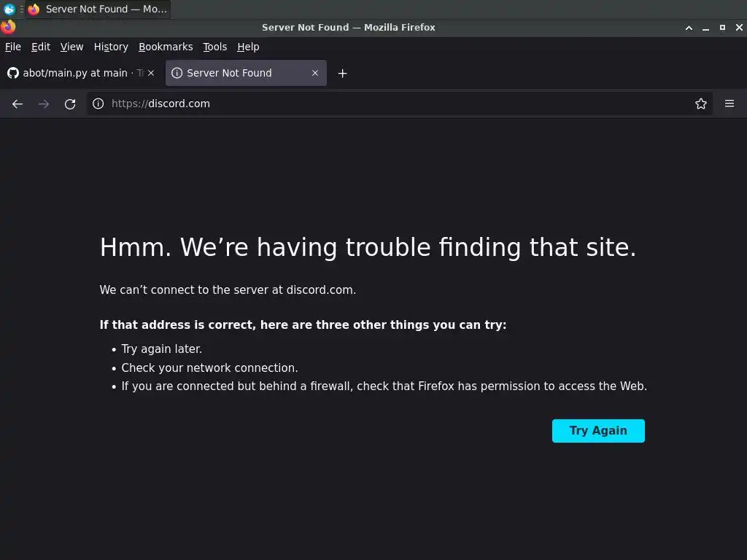747x560 pixels.
Task: Click the firewall permission bullet text
Action: pyautogui.click(x=384, y=386)
